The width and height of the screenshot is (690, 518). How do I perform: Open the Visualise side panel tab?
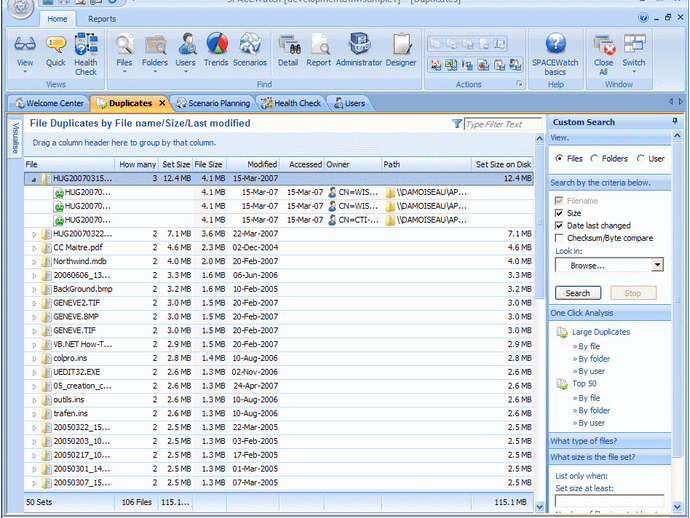tap(15, 139)
